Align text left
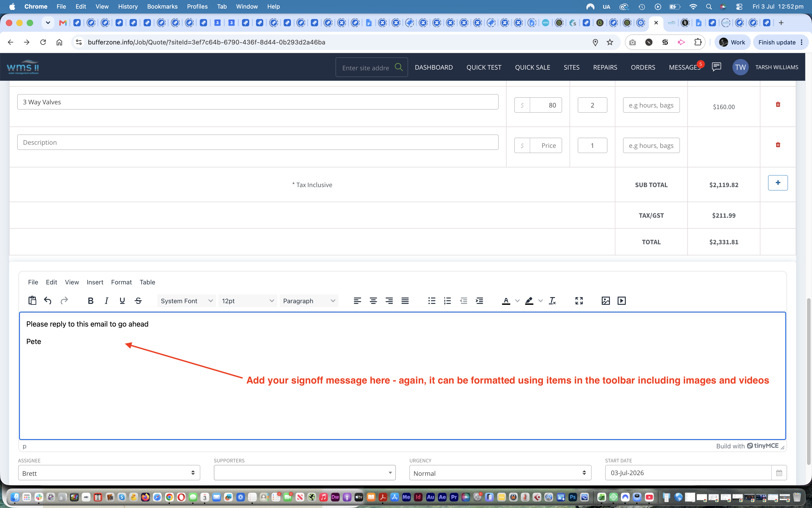The image size is (812, 508). (357, 301)
